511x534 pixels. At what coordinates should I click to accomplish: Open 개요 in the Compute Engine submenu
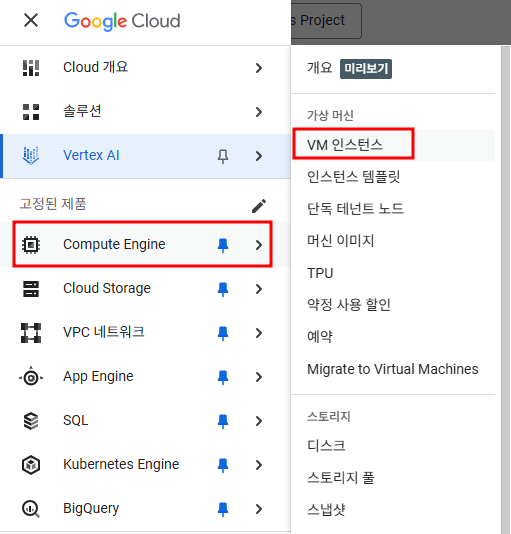[320, 68]
